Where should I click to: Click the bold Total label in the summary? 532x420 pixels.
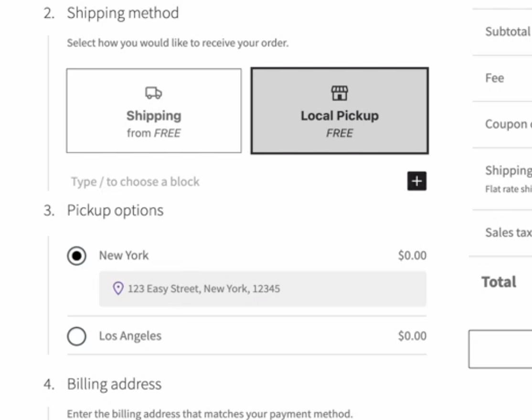[499, 282]
